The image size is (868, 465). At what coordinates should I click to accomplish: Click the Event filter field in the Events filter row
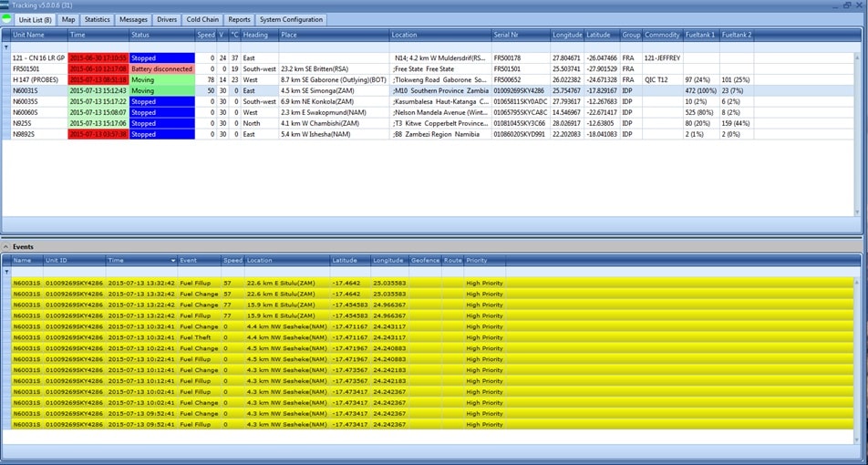(x=200, y=272)
